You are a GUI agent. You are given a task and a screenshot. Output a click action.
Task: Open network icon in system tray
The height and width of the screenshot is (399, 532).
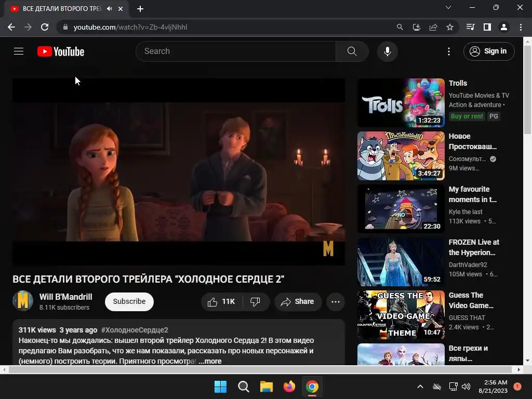pos(453,387)
